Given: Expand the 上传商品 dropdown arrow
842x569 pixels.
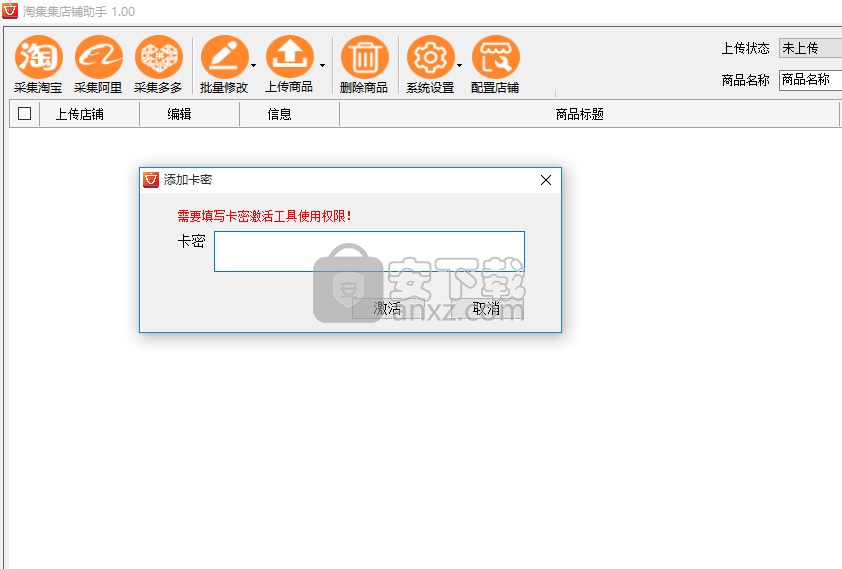Looking at the screenshot, I should pyautogui.click(x=322, y=65).
